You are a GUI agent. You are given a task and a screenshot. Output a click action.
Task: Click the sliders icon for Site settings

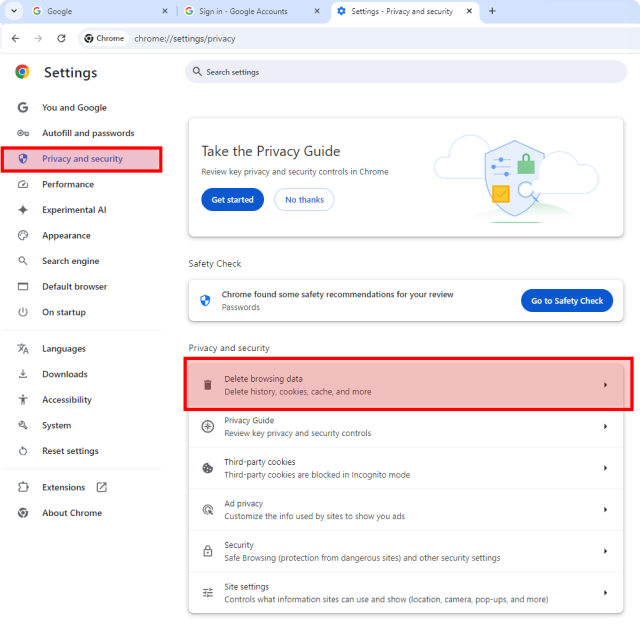208,593
